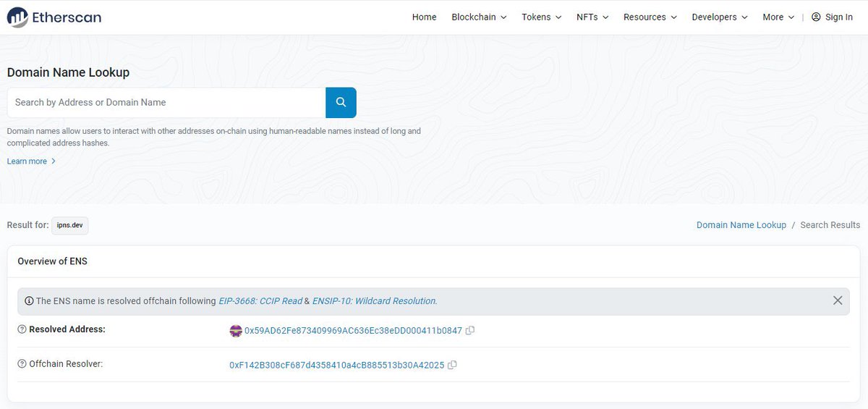Click the Result for label
Image resolution: width=868 pixels, height=409 pixels.
point(27,225)
